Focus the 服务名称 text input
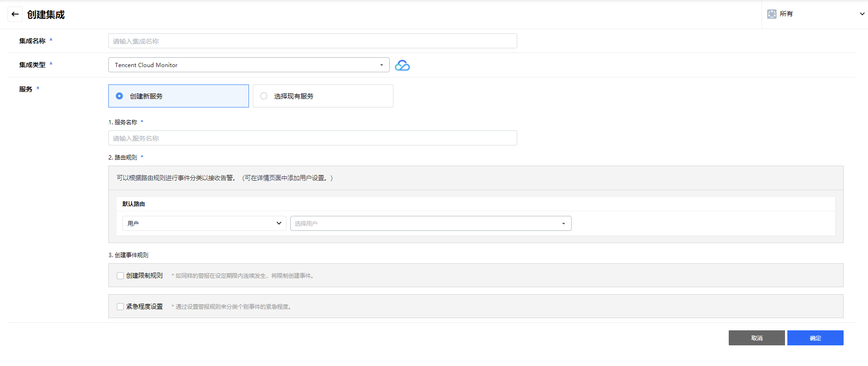The width and height of the screenshot is (868, 366). (312, 138)
